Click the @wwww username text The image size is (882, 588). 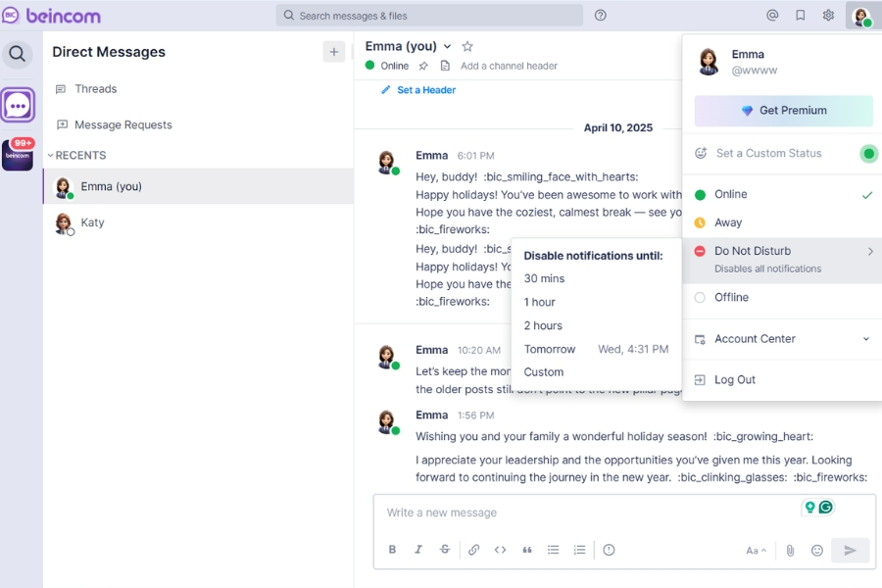coord(755,71)
